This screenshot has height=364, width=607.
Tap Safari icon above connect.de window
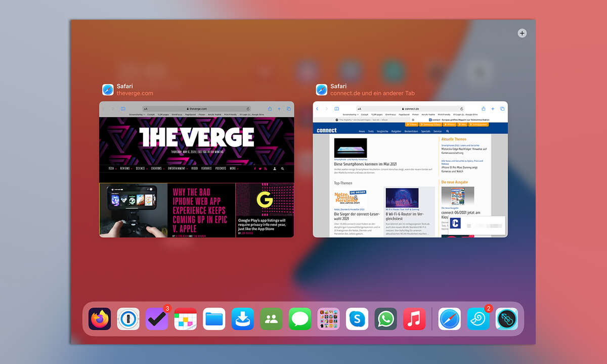(322, 89)
